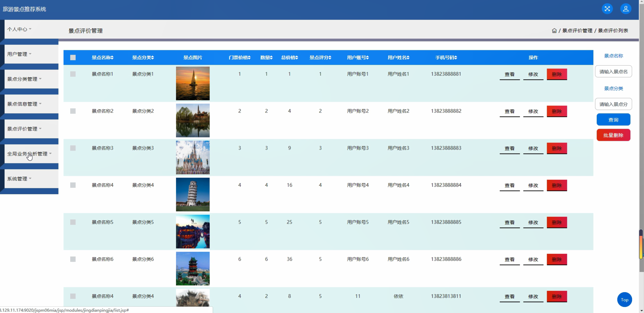
Task: Click the fullscreen toggle icon in header
Action: point(607,9)
